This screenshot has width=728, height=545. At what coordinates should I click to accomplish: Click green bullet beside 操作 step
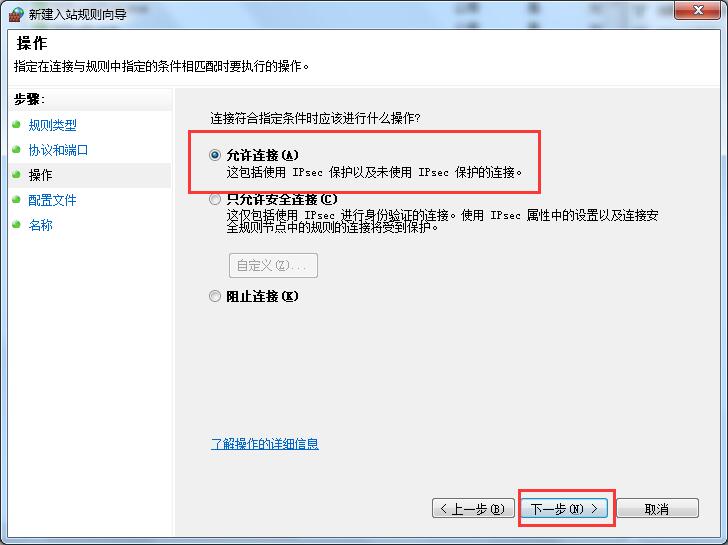click(17, 175)
